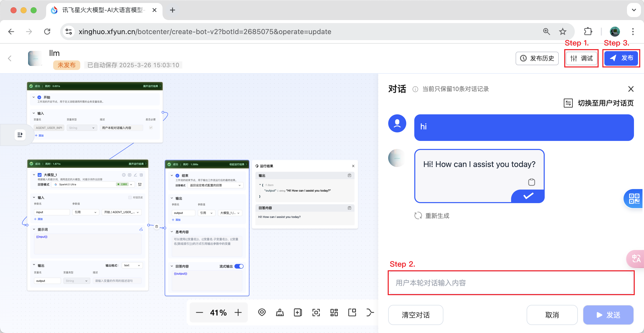This screenshot has height=333, width=644.
Task: Click the 发布 publish button
Action: pyautogui.click(x=621, y=58)
